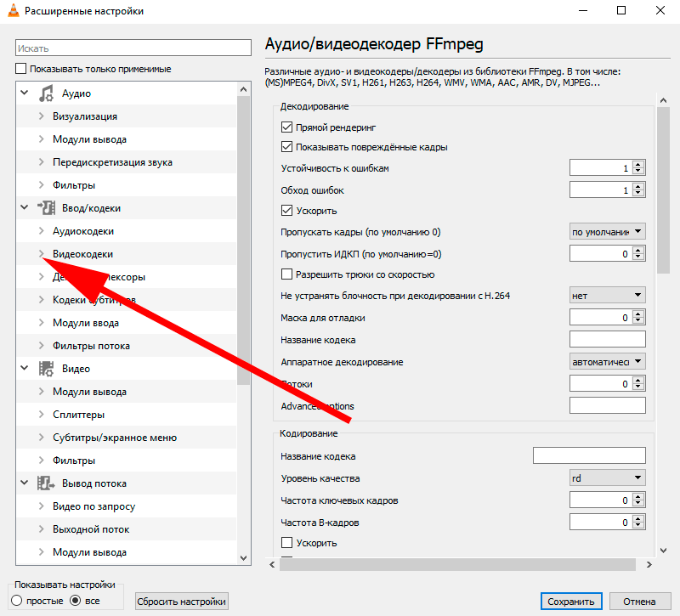
Task: Open Аппаратное декодирование dropdown
Action: 607,362
